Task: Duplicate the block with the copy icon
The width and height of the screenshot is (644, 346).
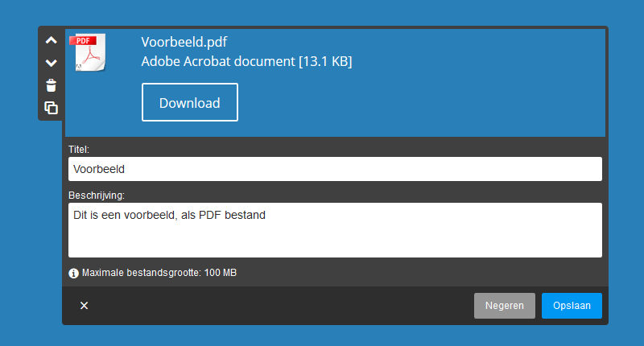Action: click(51, 108)
